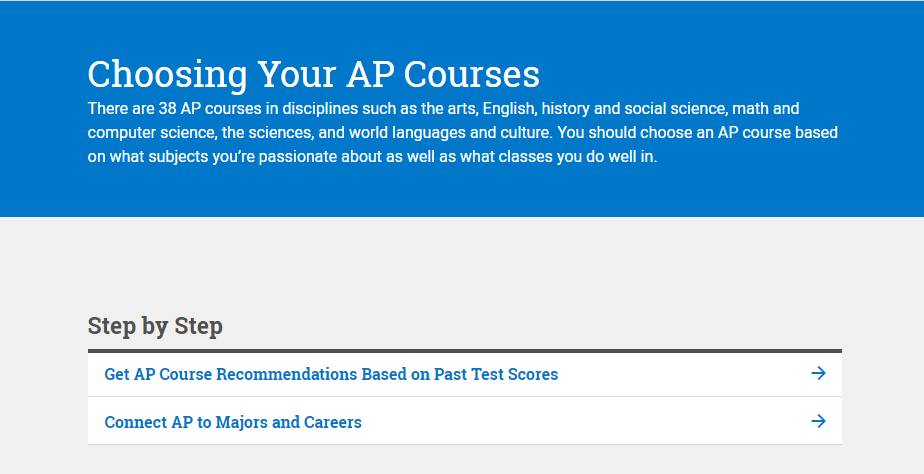Click the arrow icon beside Connect AP to Majors
The image size is (924, 474).
pyautogui.click(x=818, y=421)
